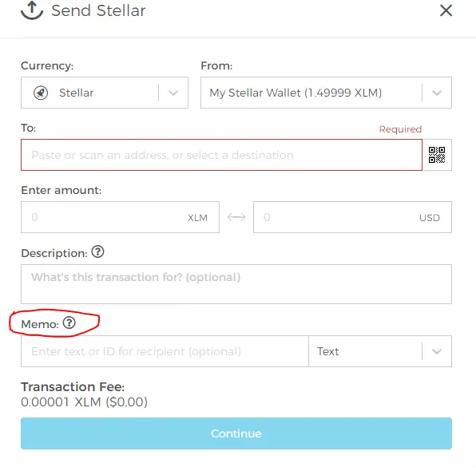Expand the Currency dropdown chevron

[x=173, y=93]
